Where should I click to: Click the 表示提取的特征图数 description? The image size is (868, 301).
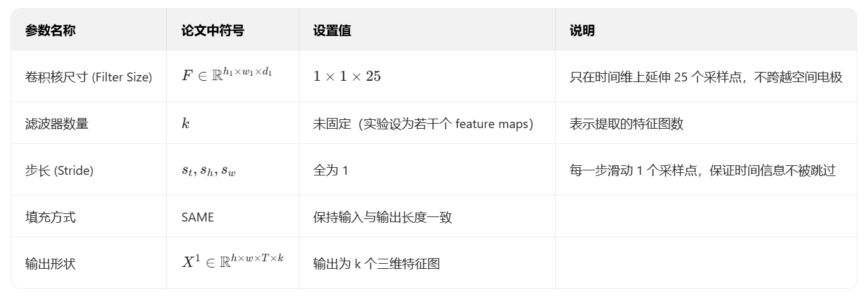(x=626, y=124)
